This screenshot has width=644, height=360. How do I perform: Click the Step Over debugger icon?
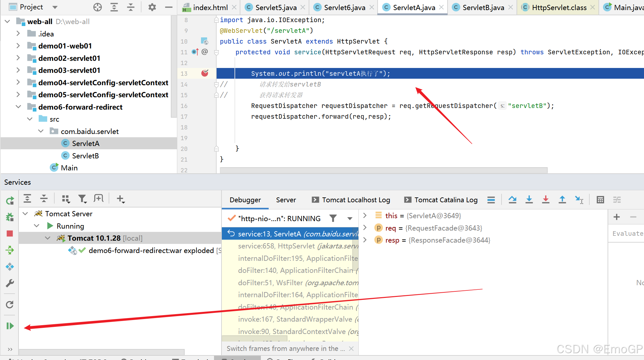click(513, 200)
